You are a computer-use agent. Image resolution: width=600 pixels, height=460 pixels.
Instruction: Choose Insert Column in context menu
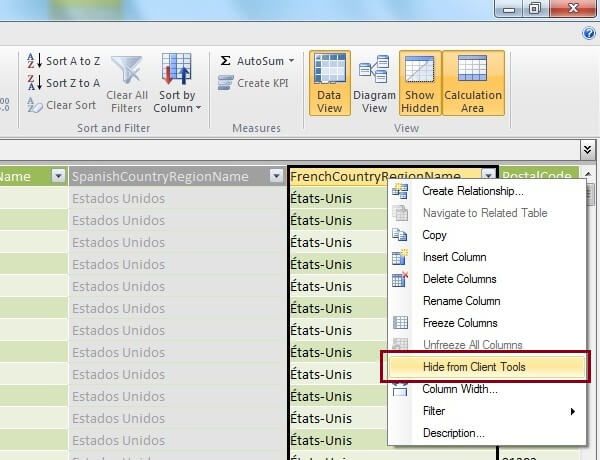coord(487,257)
